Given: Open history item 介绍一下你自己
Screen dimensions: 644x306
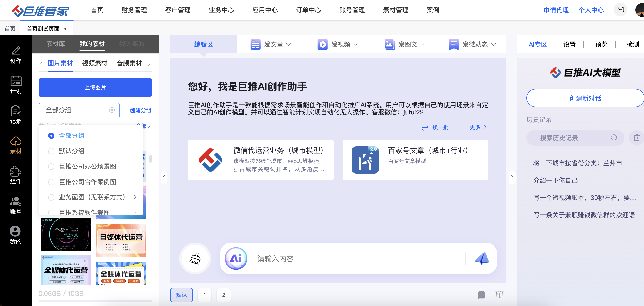Looking at the screenshot, I should point(555,180).
